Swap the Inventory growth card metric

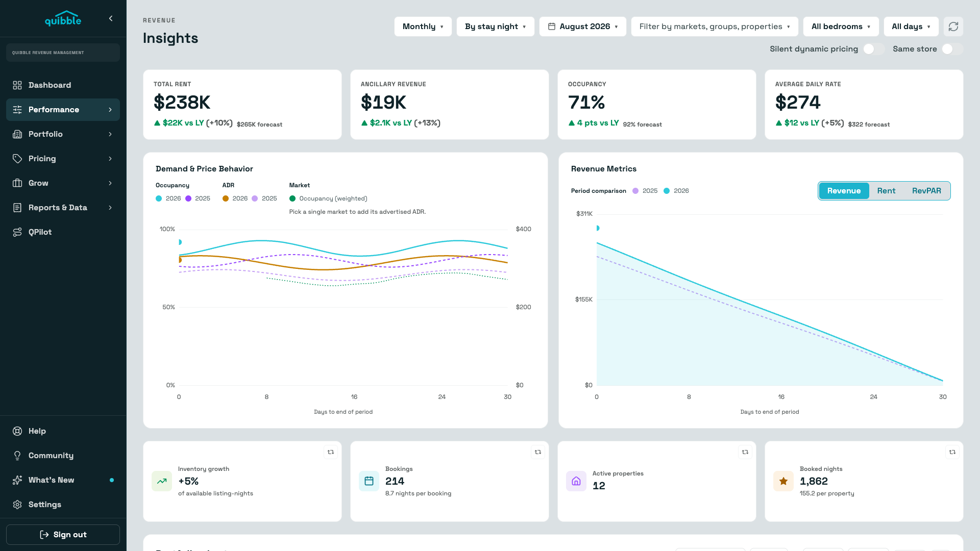pos(331,452)
